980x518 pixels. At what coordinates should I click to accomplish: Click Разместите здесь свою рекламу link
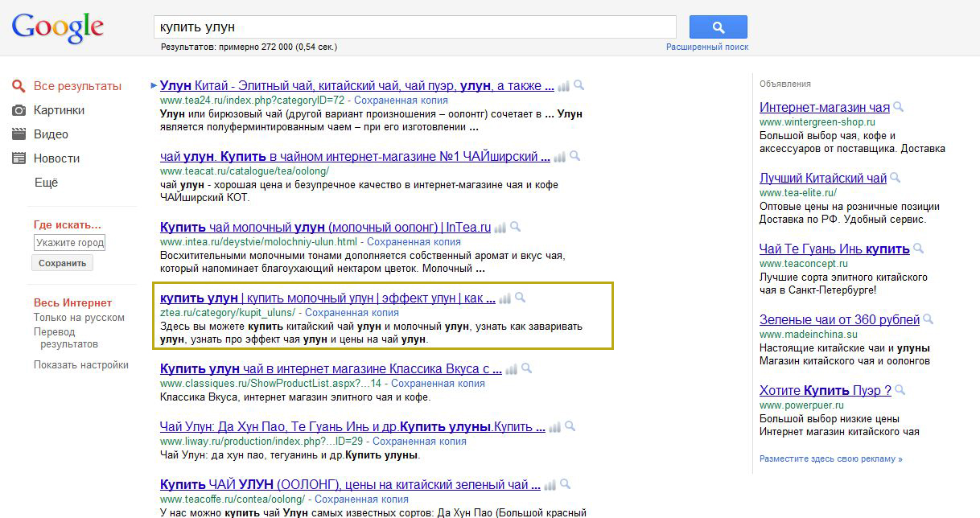tap(831, 459)
